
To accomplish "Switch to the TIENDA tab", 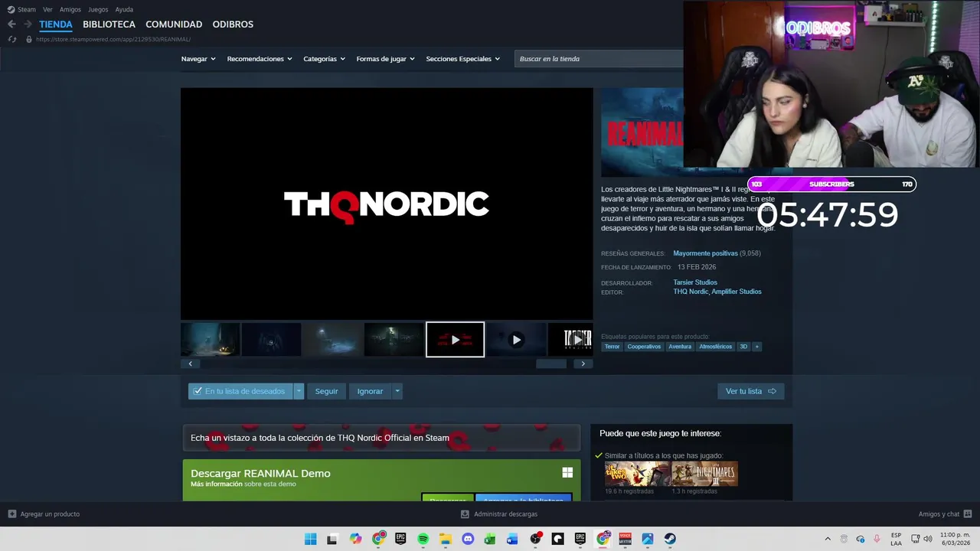I will pyautogui.click(x=56, y=24).
